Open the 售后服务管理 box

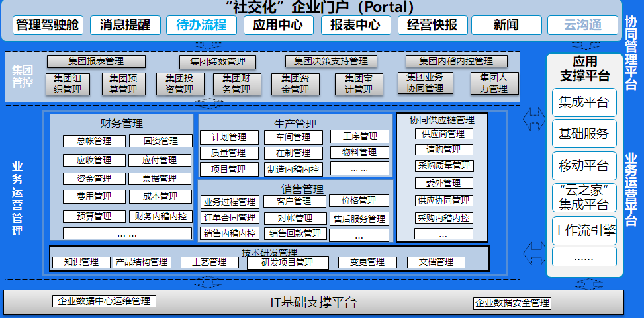coord(359,219)
